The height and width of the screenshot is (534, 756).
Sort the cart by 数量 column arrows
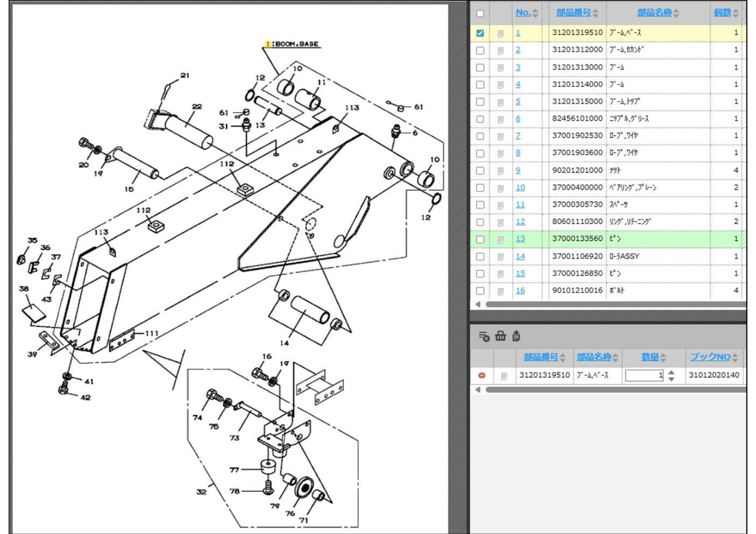coord(663,357)
